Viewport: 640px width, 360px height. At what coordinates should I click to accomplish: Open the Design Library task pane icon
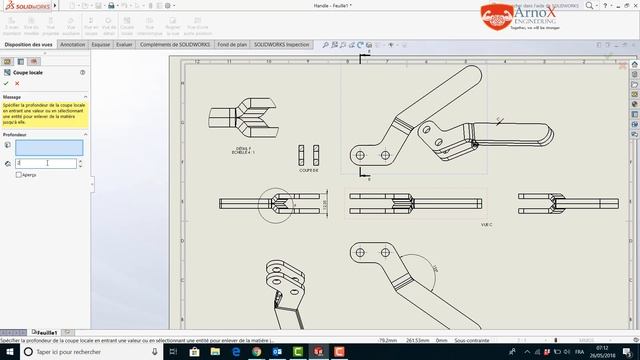[635, 75]
